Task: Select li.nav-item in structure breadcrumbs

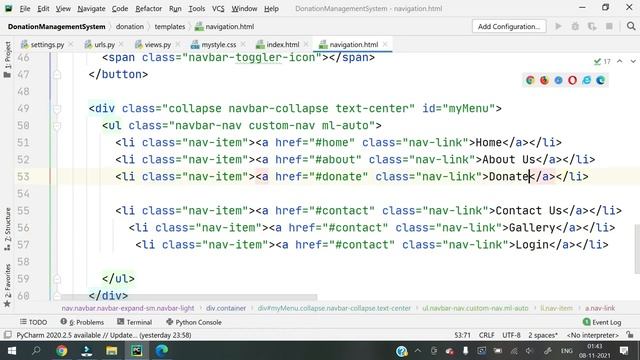Action: coord(556,308)
